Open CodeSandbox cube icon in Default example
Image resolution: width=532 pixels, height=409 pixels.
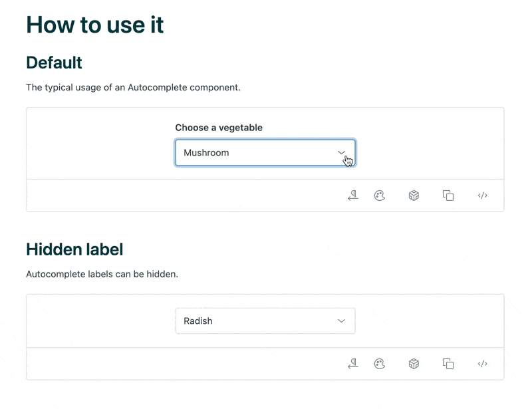tap(414, 196)
